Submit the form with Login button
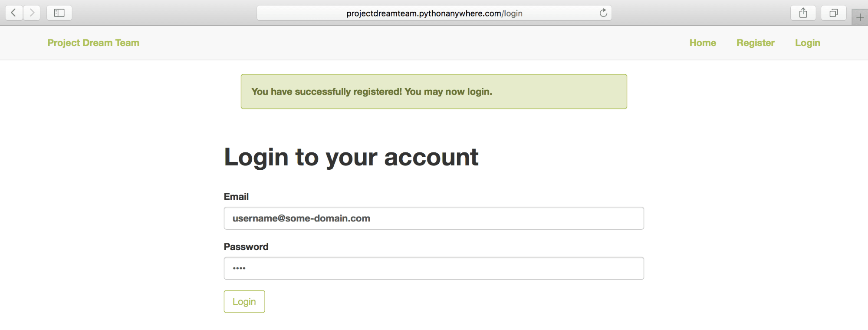868x330 pixels. (244, 302)
